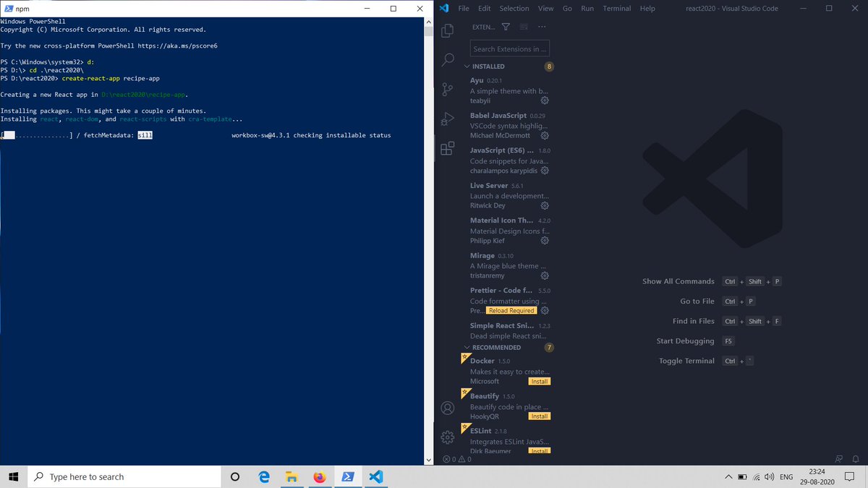Open notifications bell in VS Code status bar
This screenshot has height=488, width=868.
coord(855,459)
